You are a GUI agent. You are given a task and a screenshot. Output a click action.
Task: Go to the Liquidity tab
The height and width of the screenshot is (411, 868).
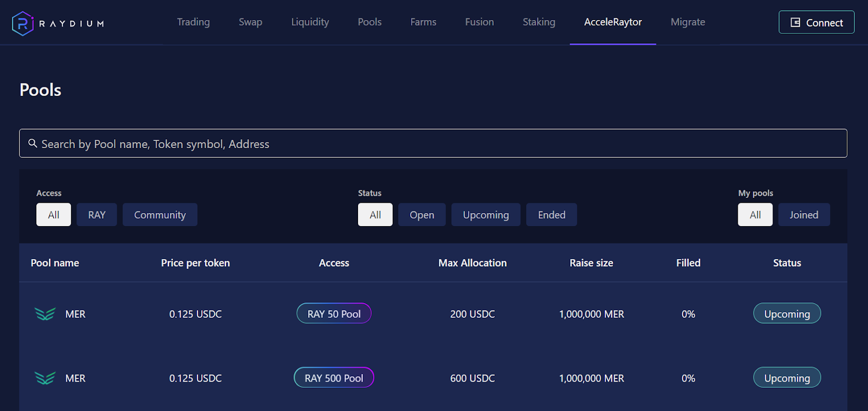pos(310,22)
